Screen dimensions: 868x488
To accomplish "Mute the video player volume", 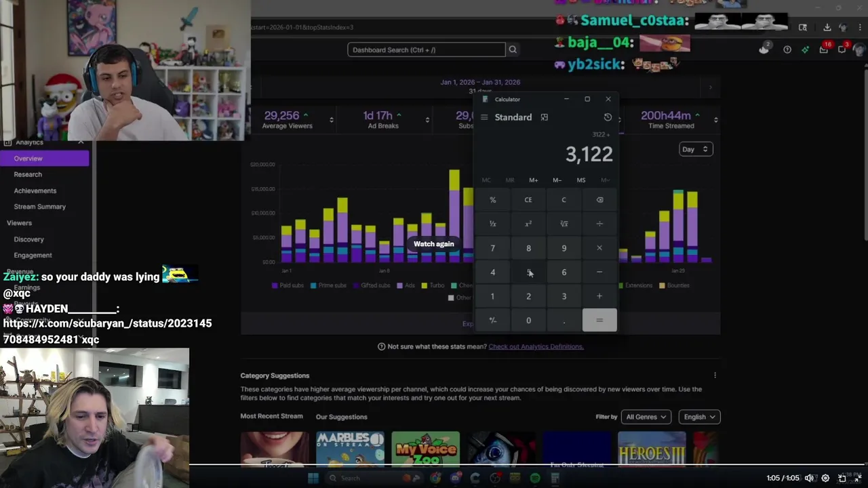I will tap(809, 478).
